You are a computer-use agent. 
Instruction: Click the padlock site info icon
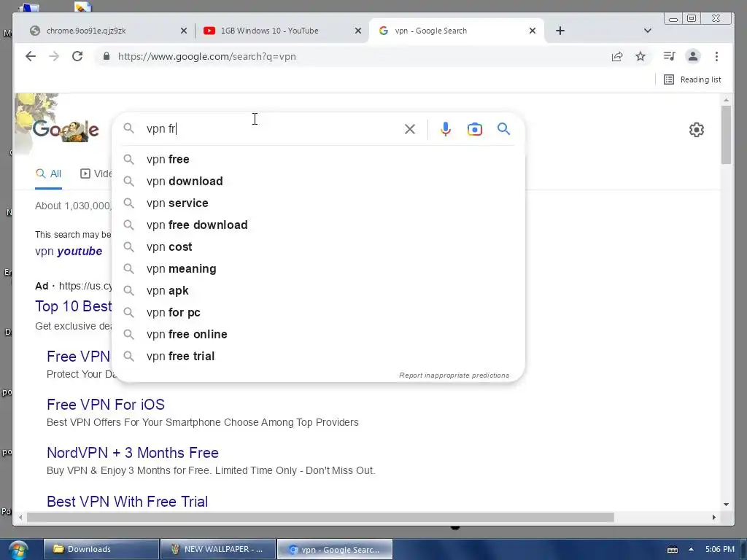pyautogui.click(x=107, y=56)
